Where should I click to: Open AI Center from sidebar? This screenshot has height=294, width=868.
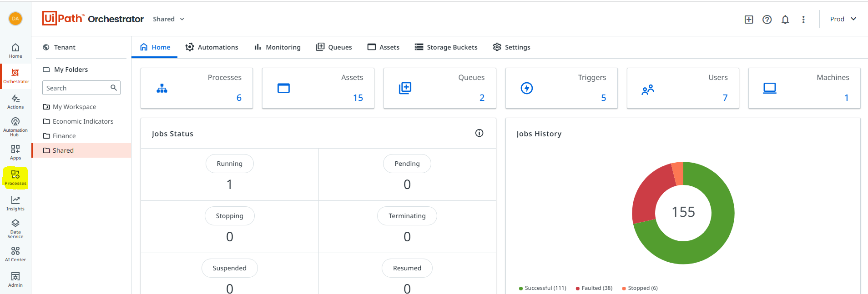point(15,254)
